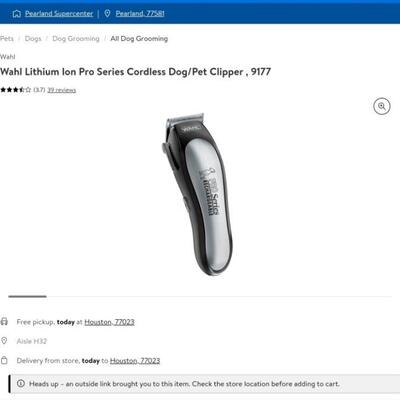Click the location pin beside Pearland, 77581
Screen dimensions: 400x400
pyautogui.click(x=107, y=14)
